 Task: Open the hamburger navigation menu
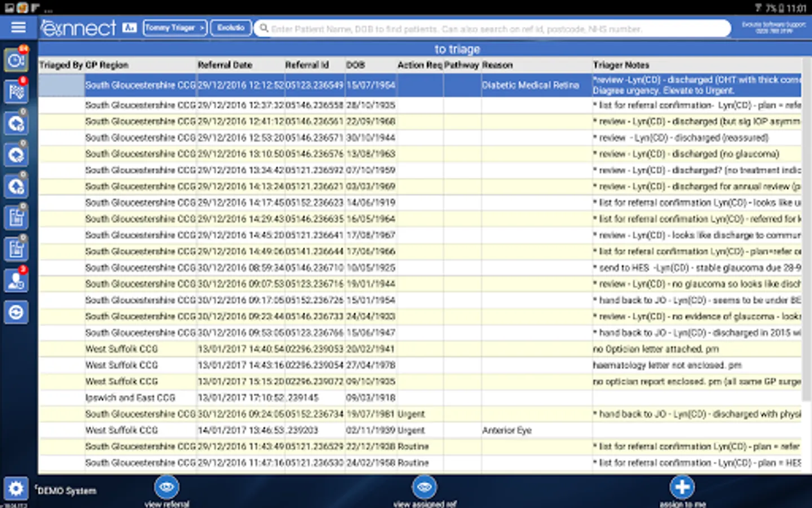pyautogui.click(x=19, y=27)
